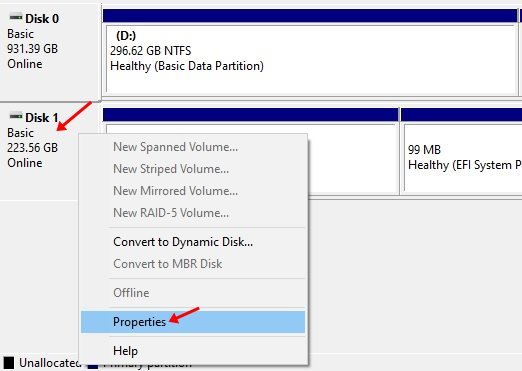Click Healthy (Basic Data Partition) status text

(x=187, y=66)
